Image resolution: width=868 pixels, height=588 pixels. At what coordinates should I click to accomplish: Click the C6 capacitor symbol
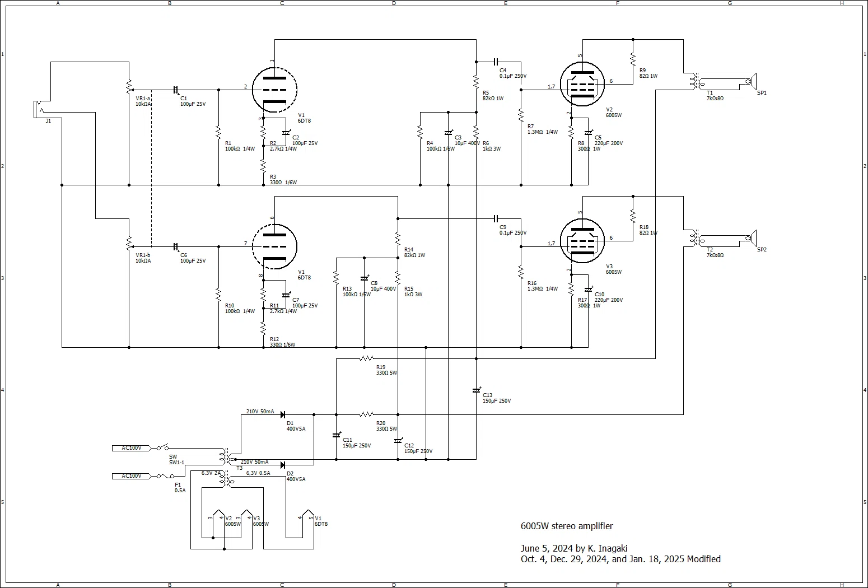176,246
